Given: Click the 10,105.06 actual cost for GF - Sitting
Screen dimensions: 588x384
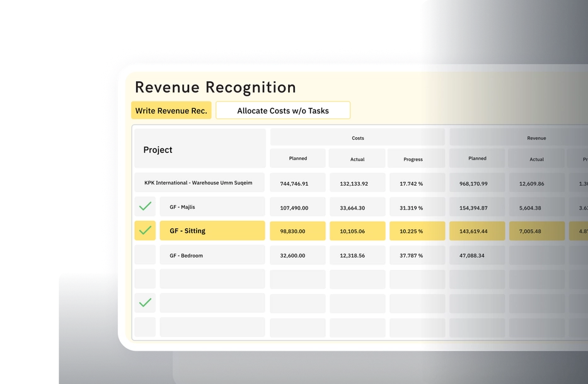Looking at the screenshot, I should (x=357, y=230).
